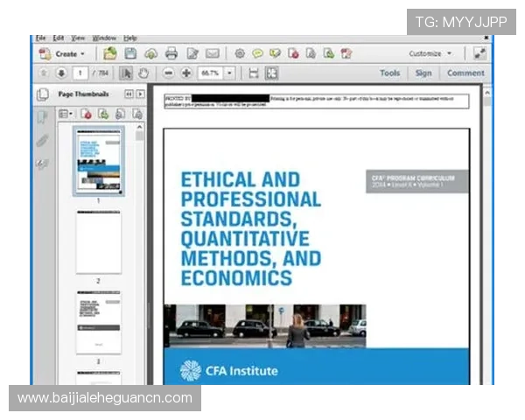
Task: Click the print pages icon in thumbnails panel
Action: point(137,115)
